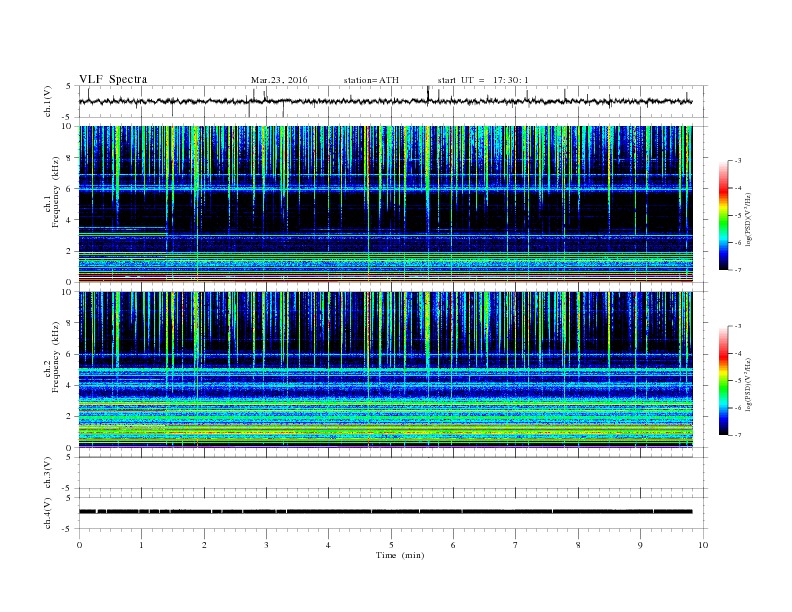The width and height of the screenshot is (792, 612).
Task: Click the ch.1 voltage waveform trace
Action: pos(385,101)
